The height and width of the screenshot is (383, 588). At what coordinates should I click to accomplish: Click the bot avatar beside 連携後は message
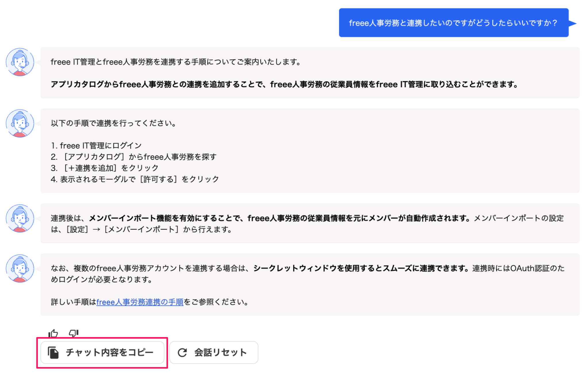coord(20,218)
